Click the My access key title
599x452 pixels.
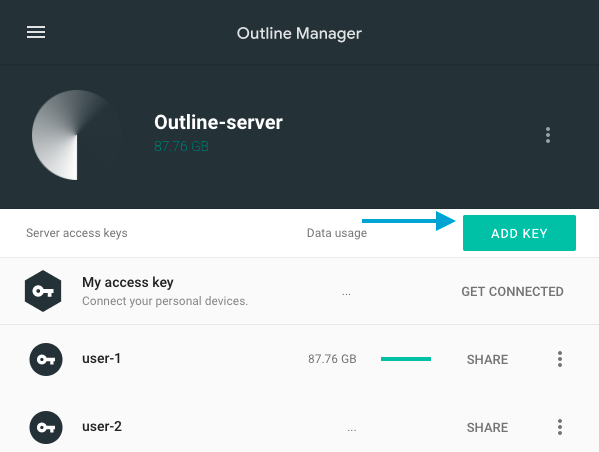128,282
